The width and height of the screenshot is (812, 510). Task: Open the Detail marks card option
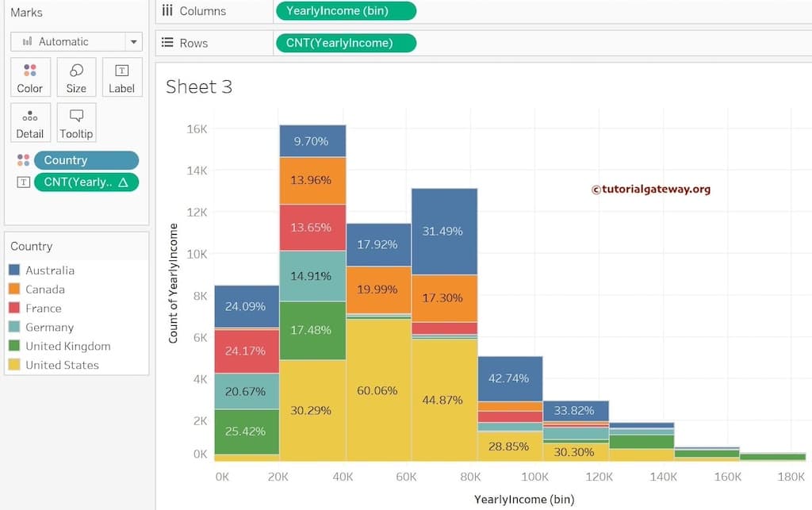click(29, 122)
